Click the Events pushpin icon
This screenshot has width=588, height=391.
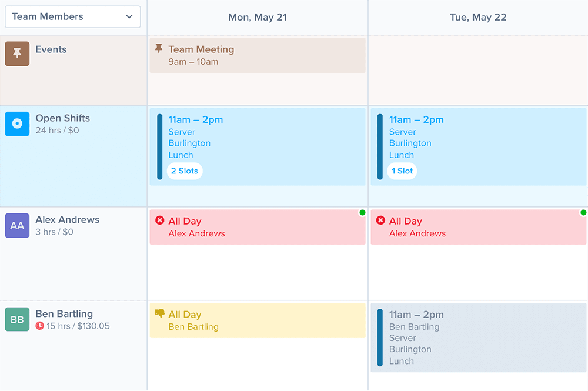[x=17, y=54]
